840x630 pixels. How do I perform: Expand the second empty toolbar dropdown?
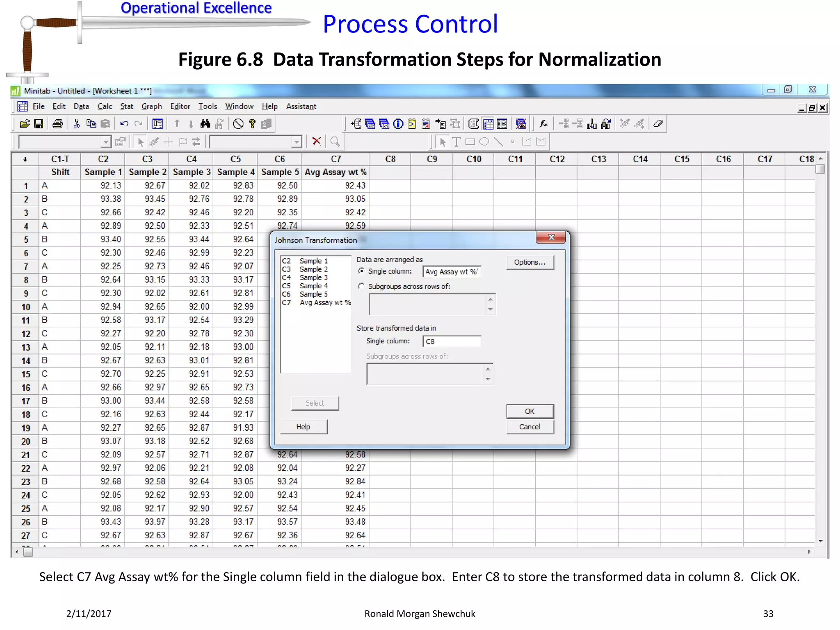297,142
